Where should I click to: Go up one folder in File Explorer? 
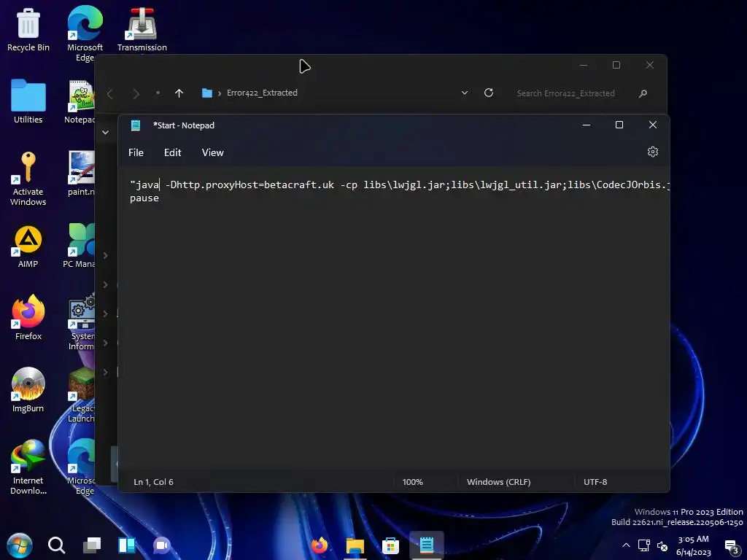pos(179,93)
